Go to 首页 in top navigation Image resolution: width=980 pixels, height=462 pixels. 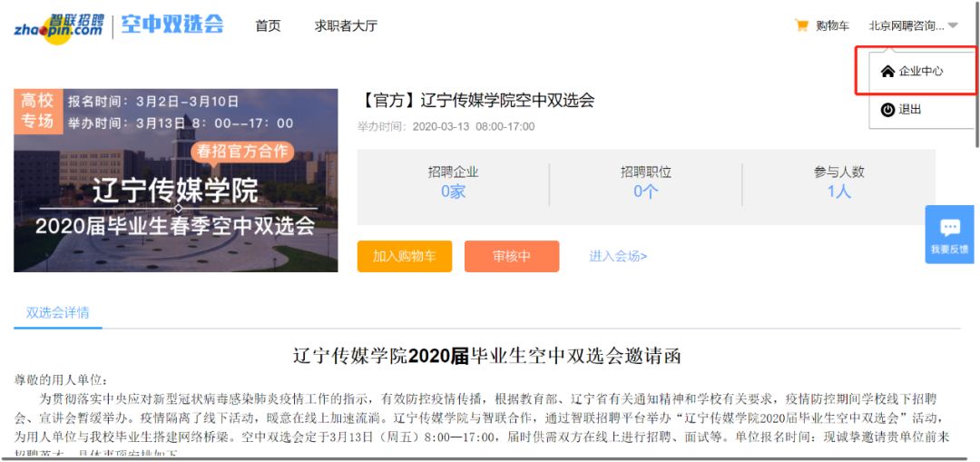[x=268, y=25]
